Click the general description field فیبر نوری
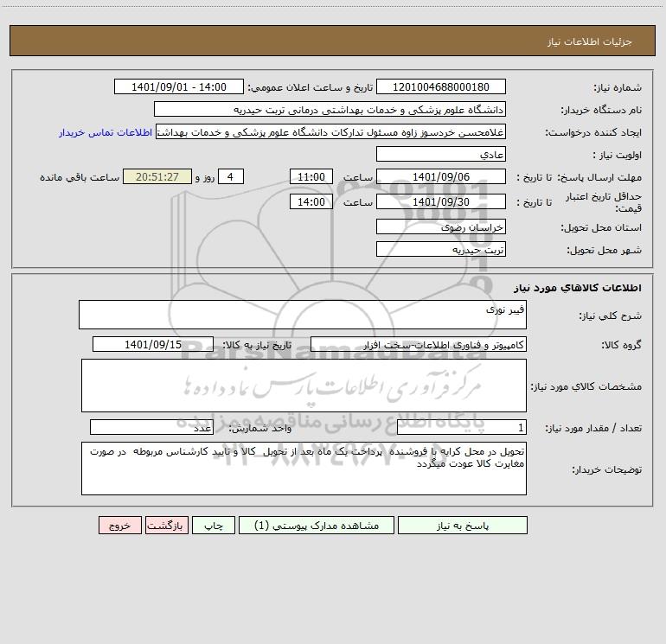 (x=303, y=315)
